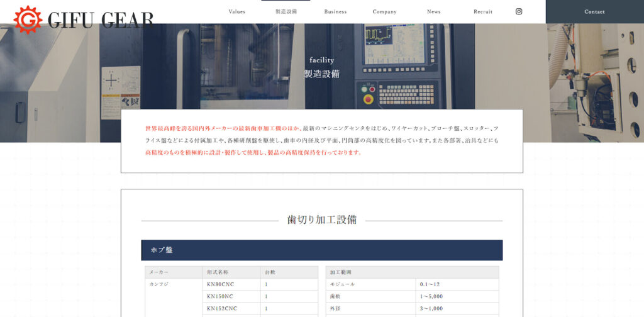Click the GIFU GEAR logo text
This screenshot has height=317, width=644.
point(101,20)
